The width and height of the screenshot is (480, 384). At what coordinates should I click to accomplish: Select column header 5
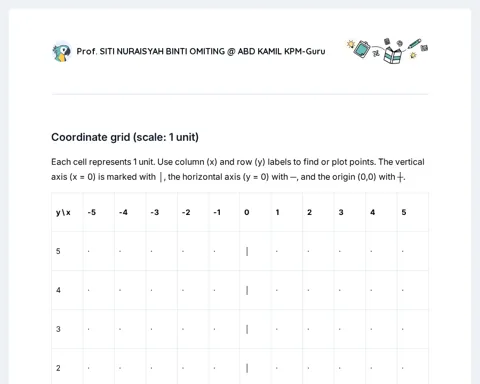click(x=413, y=212)
